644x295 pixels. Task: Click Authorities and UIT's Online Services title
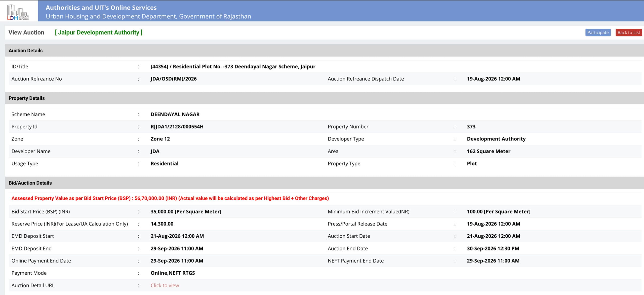(101, 8)
